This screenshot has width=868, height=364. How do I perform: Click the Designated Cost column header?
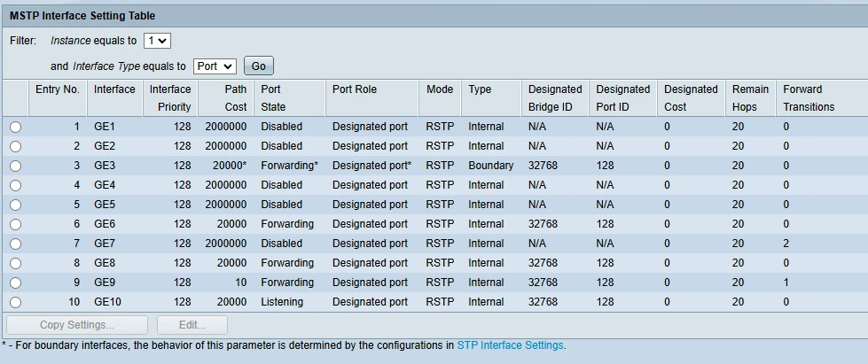coord(691,98)
